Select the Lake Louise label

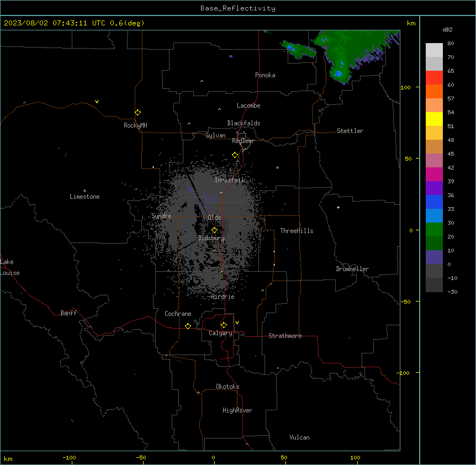(x=10, y=267)
